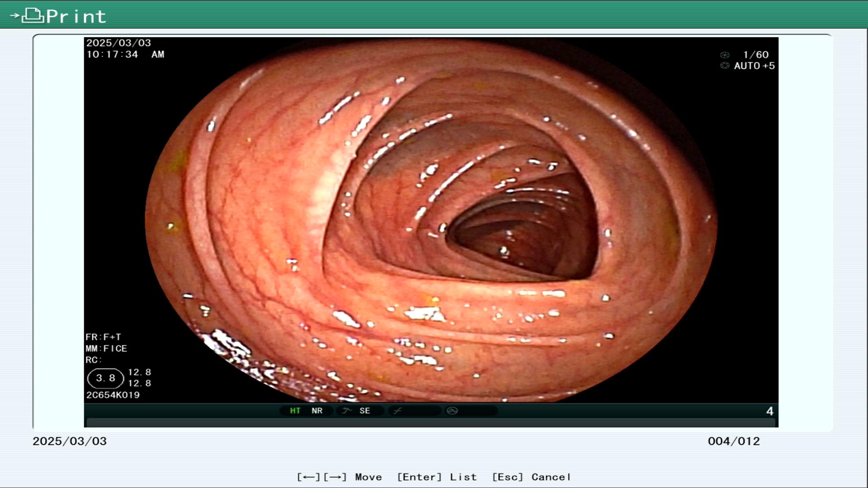This screenshot has height=488, width=868.
Task: Click the iris icon beside AUTO +5
Action: (x=725, y=66)
